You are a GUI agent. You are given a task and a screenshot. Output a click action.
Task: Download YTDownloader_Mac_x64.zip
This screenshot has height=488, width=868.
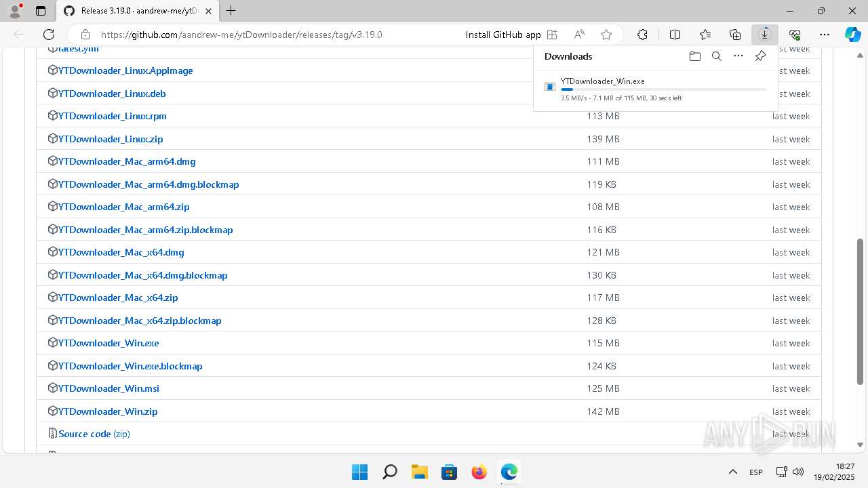pyautogui.click(x=118, y=298)
